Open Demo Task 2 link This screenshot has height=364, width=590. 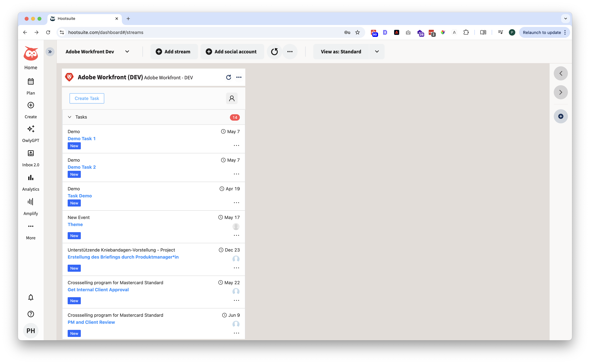[82, 167]
